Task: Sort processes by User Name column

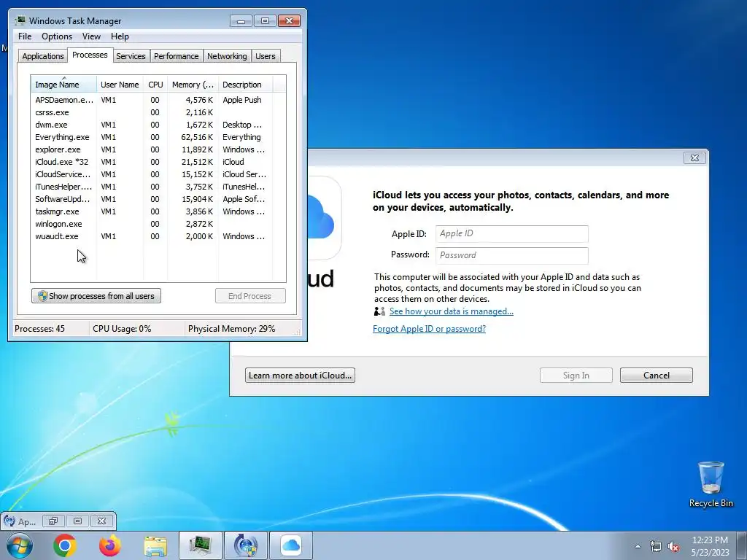Action: point(120,85)
